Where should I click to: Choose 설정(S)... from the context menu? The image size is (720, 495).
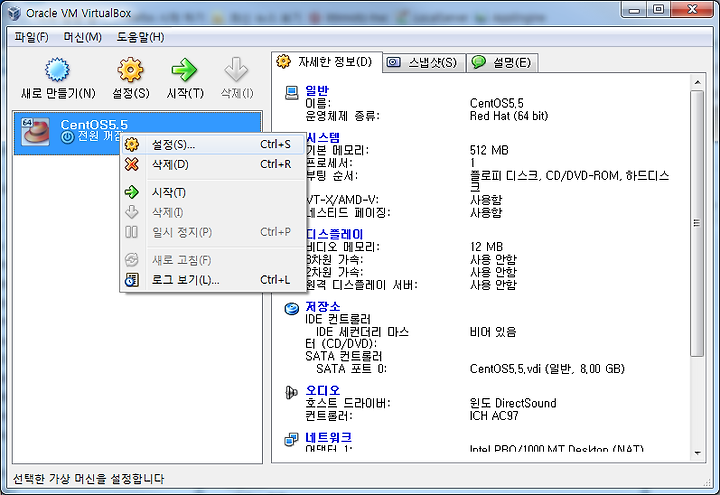click(213, 145)
